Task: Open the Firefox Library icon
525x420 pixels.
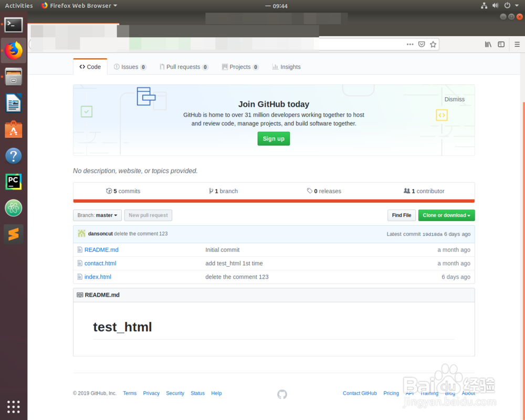Action: 488,44
